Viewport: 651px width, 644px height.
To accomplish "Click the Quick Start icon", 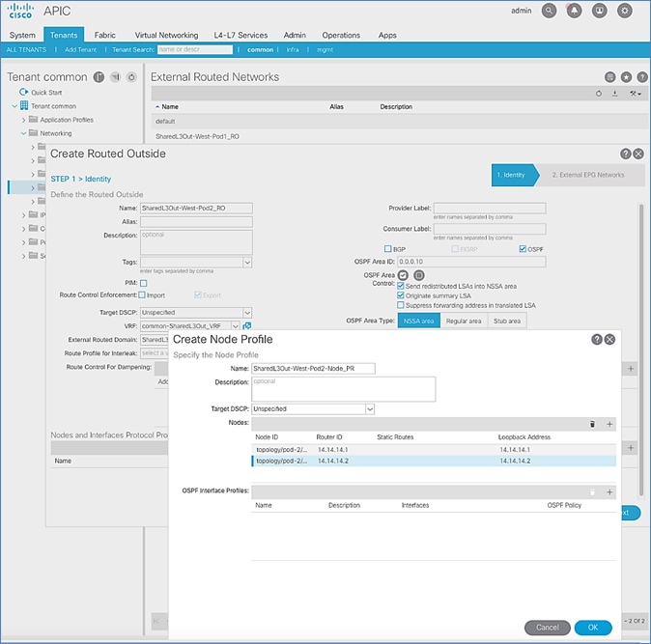I will tap(24, 92).
